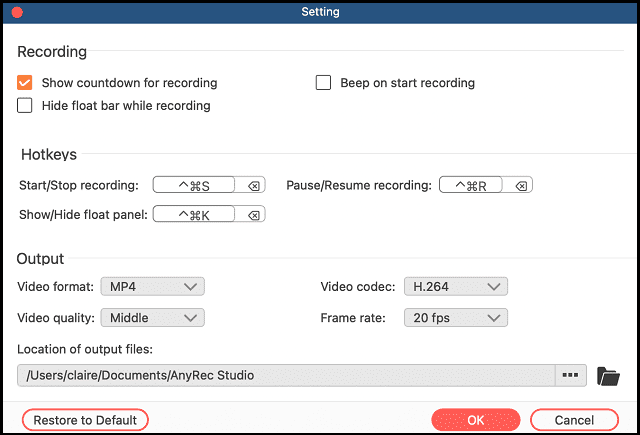Enable Hide float bar while recording

tap(24, 105)
